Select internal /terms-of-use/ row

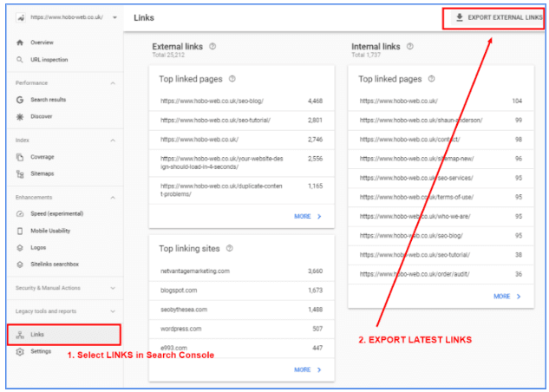click(x=441, y=198)
